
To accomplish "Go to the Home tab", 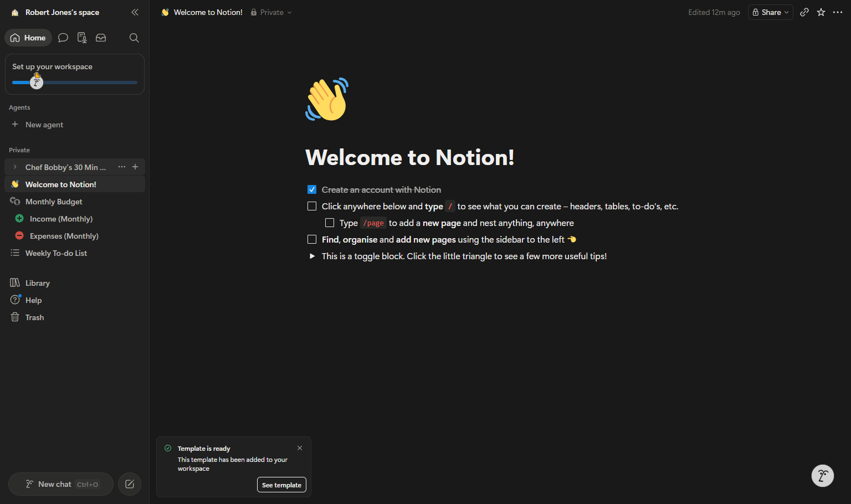I will click(x=28, y=38).
